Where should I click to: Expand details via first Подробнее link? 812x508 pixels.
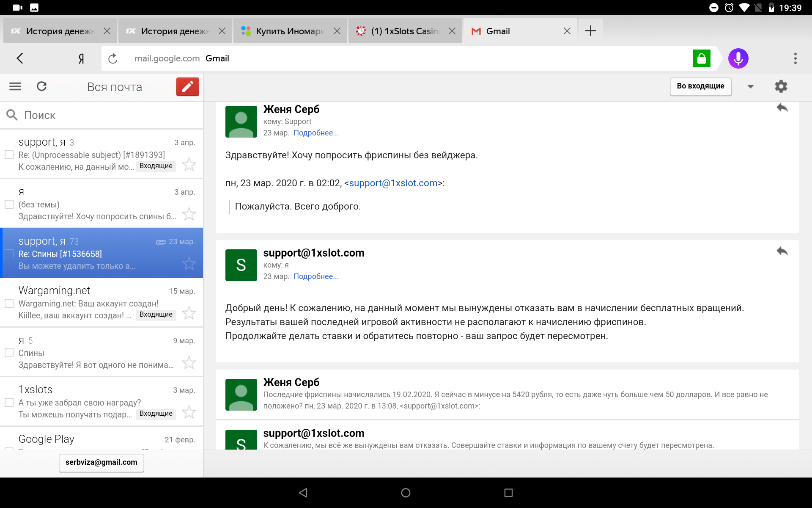pyautogui.click(x=316, y=133)
